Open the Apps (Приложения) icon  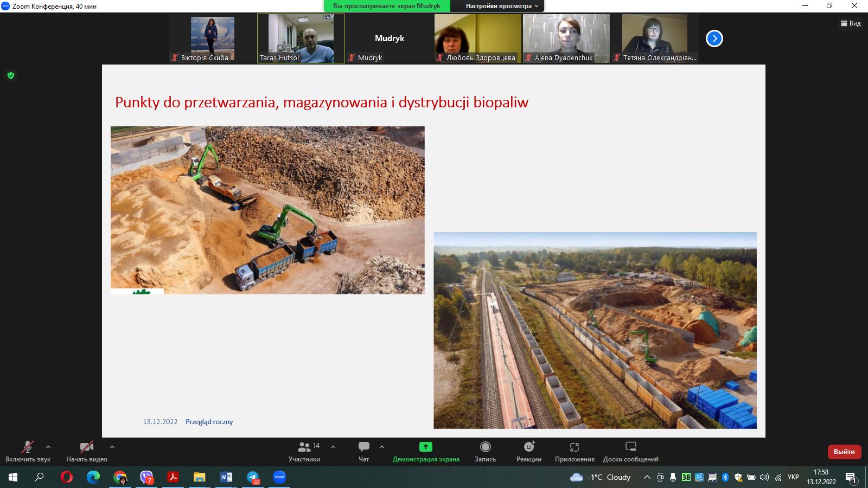click(575, 447)
